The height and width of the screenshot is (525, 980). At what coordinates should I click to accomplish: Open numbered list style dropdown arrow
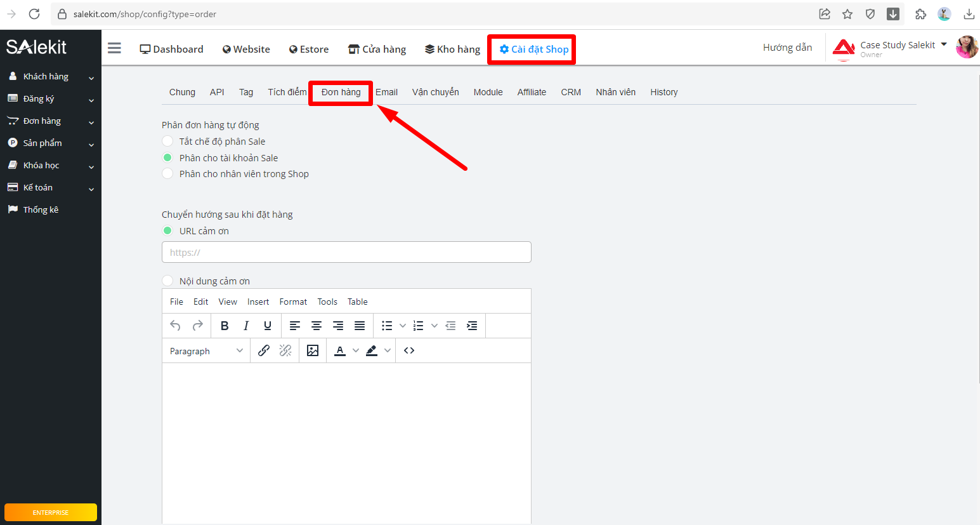pyautogui.click(x=434, y=326)
